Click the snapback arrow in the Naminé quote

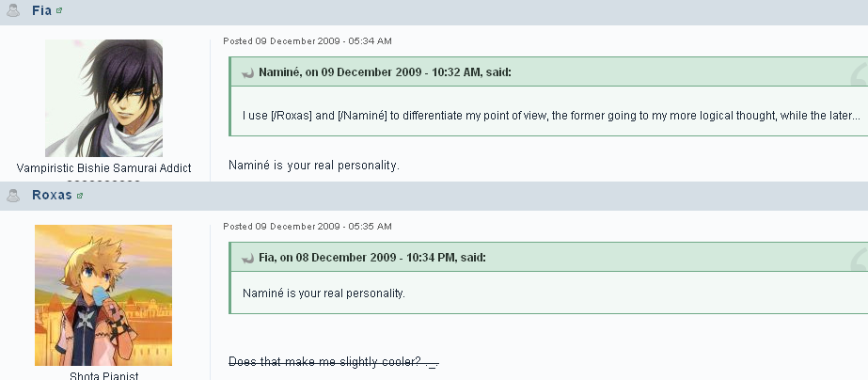pyautogui.click(x=247, y=73)
